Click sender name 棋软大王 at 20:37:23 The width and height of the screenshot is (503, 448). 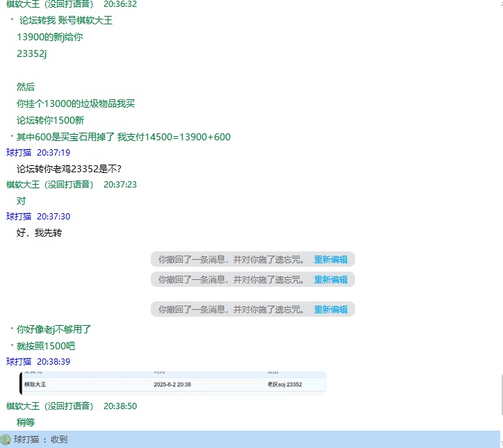(x=50, y=184)
